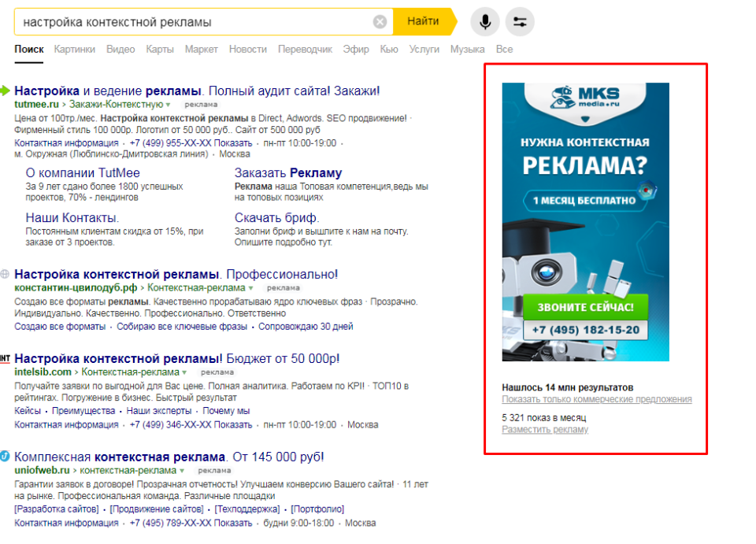Click the intelsib.com red favicon
Viewport: 756px width, 544px height.
(x=6, y=358)
